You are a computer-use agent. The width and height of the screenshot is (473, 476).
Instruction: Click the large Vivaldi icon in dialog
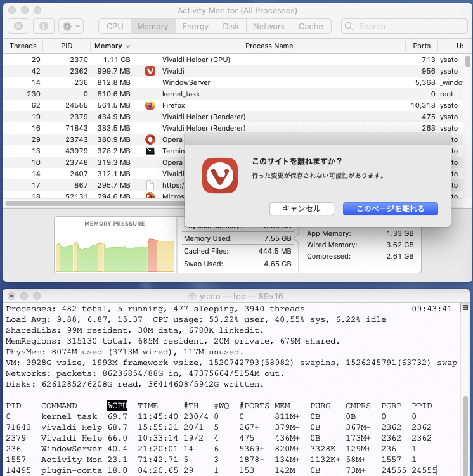tap(220, 175)
